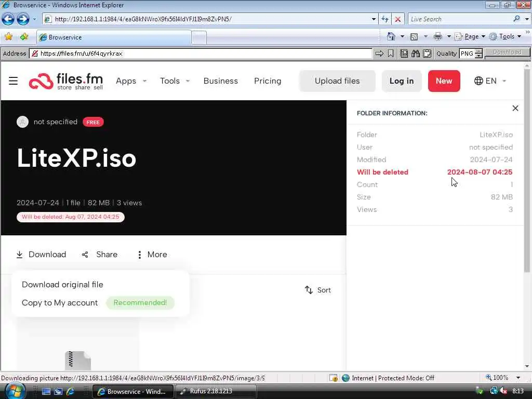Click the greyed Browservice Download button
Image resolution: width=532 pixels, height=399 pixels.
[x=507, y=52]
